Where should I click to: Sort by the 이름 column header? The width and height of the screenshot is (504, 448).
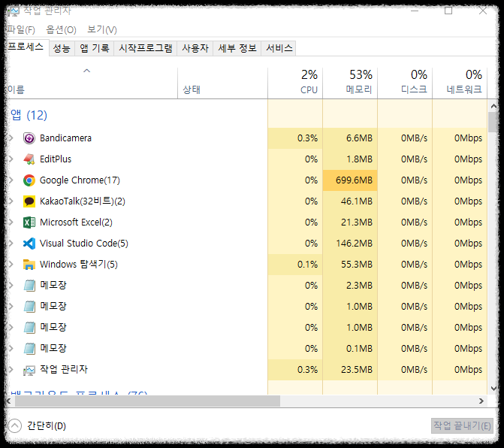point(92,83)
